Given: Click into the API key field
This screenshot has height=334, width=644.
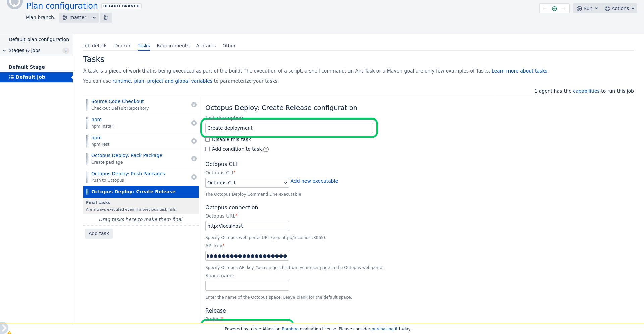Looking at the screenshot, I should coord(247,256).
